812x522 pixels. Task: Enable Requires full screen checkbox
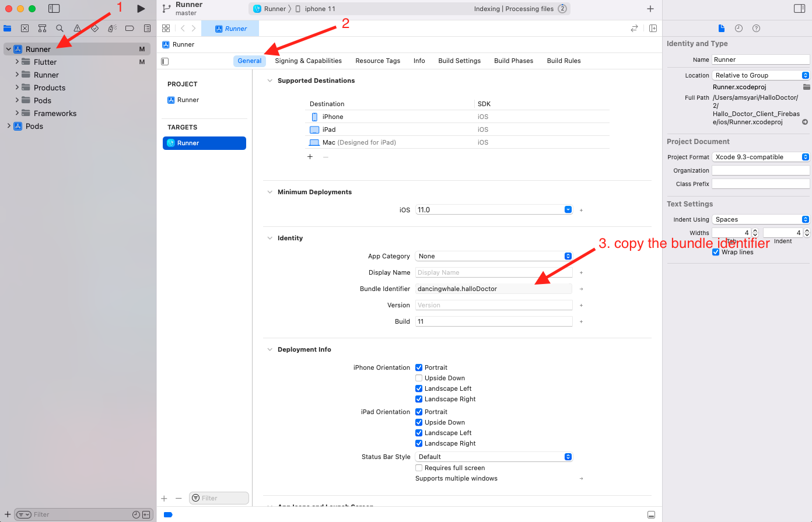click(x=419, y=468)
